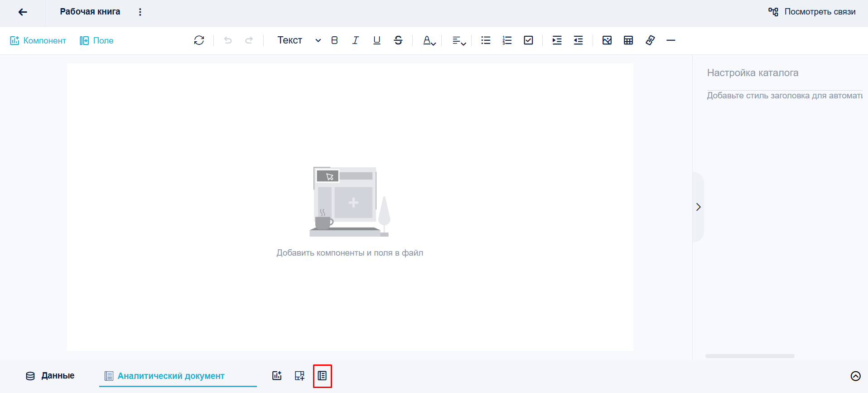Switch to the Данные tab
The image size is (868, 393).
click(50, 376)
